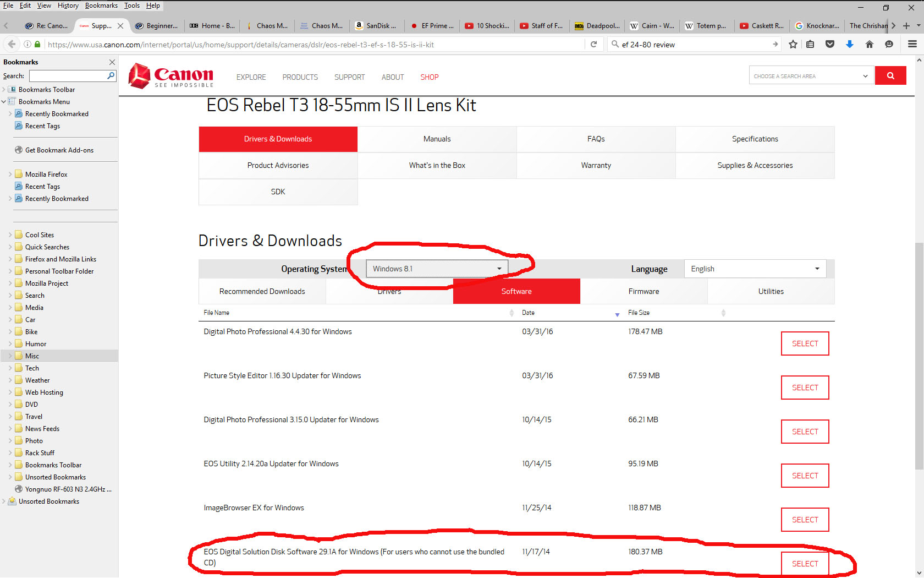Collapse the Bookmarks Menu tree
Screen dimensions: 924x578
point(4,102)
